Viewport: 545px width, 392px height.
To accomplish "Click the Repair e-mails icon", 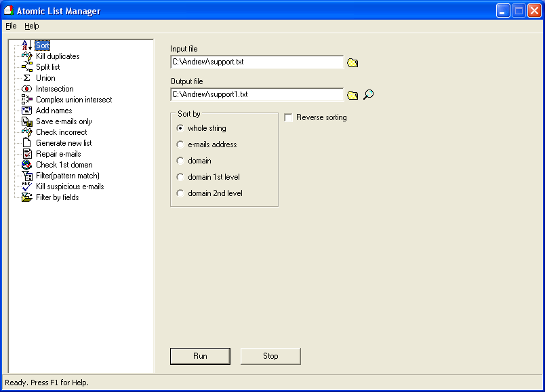I will tap(26, 154).
